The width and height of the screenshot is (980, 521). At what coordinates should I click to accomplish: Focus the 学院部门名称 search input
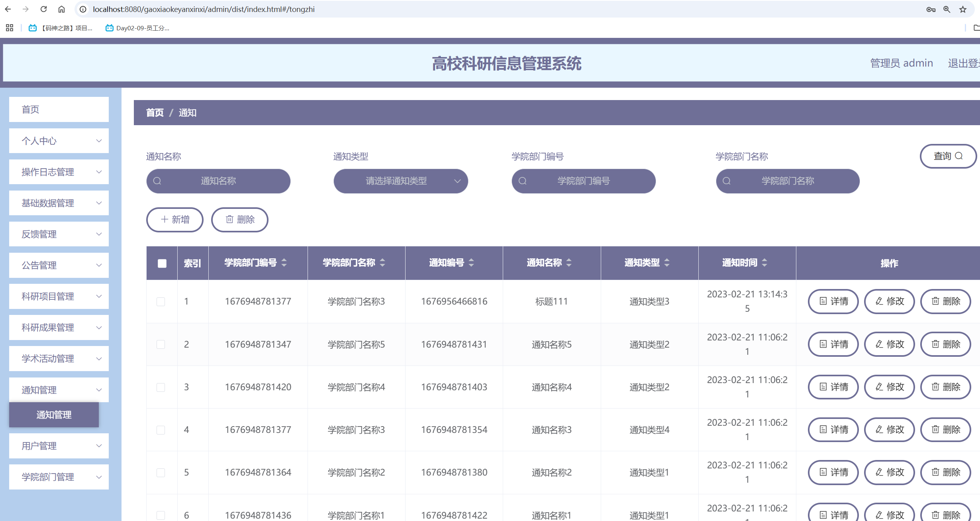pyautogui.click(x=788, y=181)
